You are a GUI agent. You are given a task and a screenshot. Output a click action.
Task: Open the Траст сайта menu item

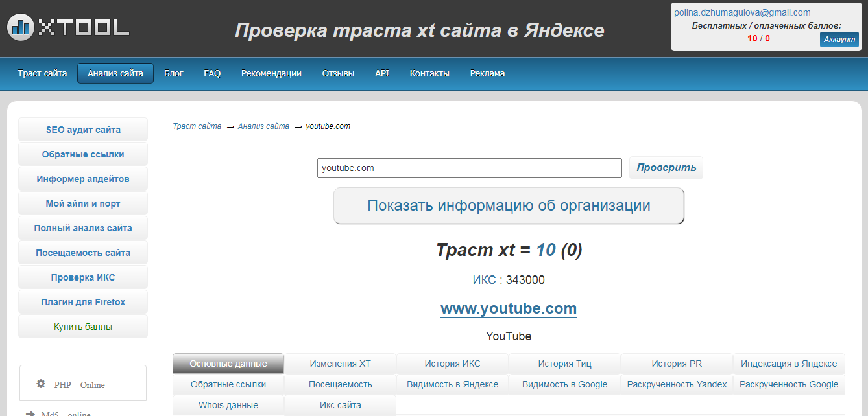(42, 73)
